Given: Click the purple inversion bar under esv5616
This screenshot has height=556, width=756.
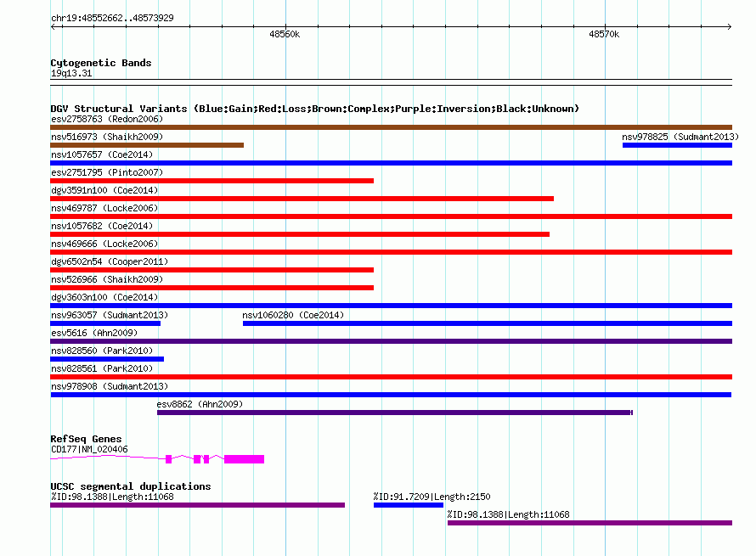Looking at the screenshot, I should tap(391, 341).
